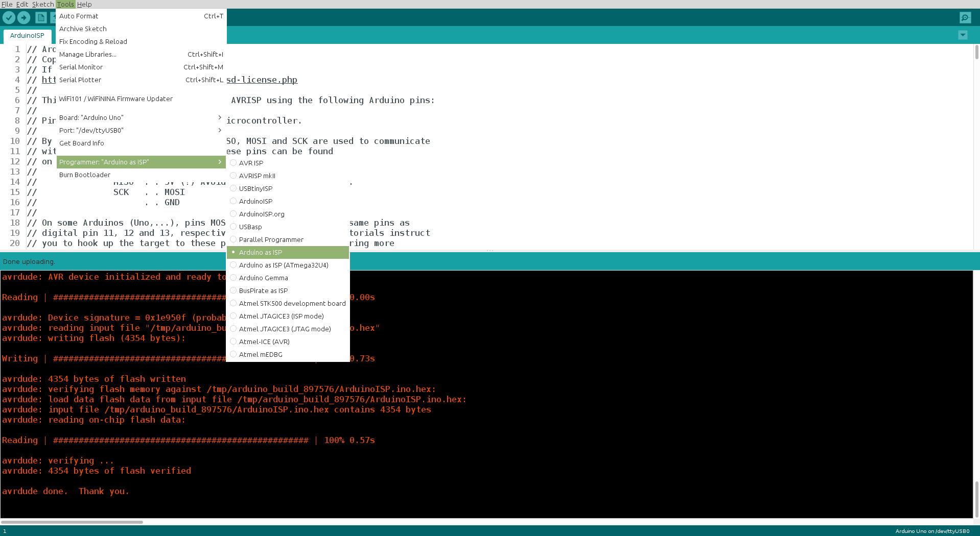Click Auto Format menu entry
980x536 pixels.
pos(141,16)
